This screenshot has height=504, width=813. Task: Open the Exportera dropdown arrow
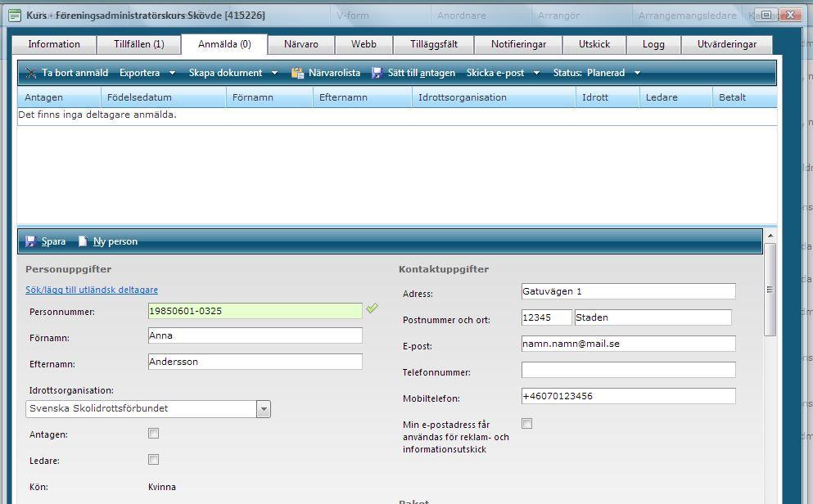coord(172,73)
